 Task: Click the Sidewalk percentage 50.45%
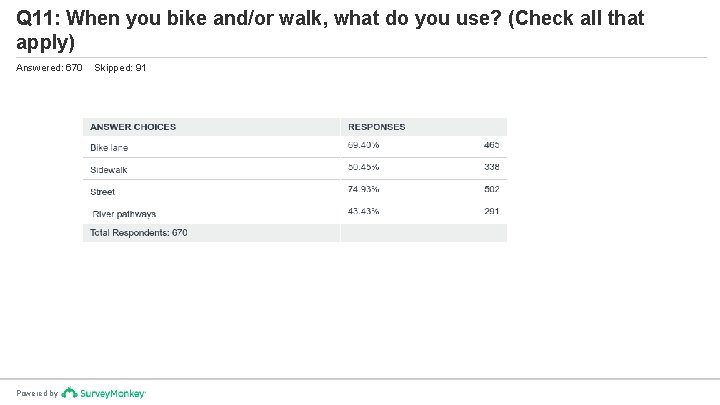click(364, 168)
